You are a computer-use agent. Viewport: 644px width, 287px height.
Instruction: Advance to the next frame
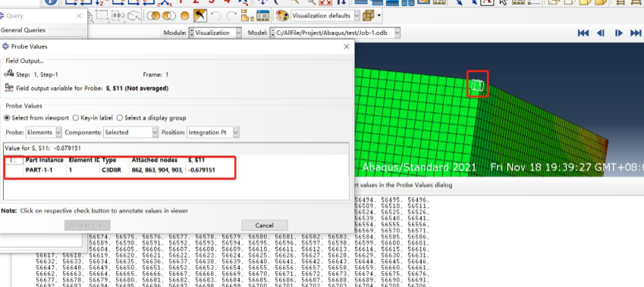click(x=618, y=33)
